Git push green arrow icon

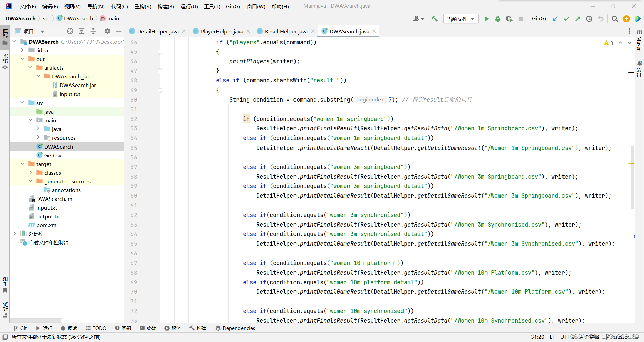pyautogui.click(x=578, y=19)
